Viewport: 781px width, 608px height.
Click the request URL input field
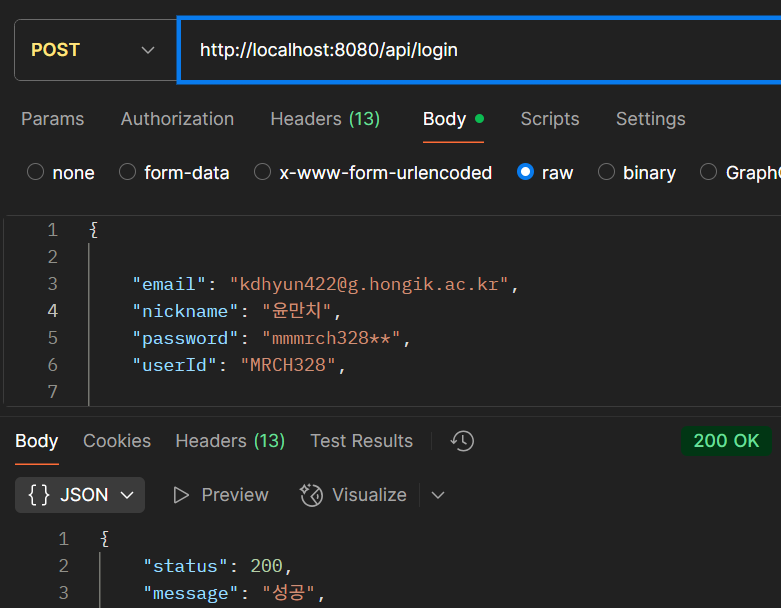pos(479,50)
